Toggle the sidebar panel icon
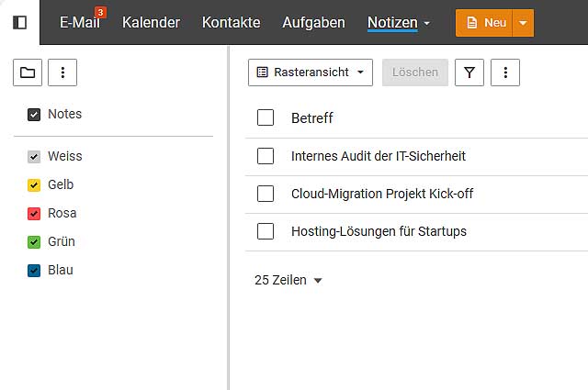 coord(19,22)
